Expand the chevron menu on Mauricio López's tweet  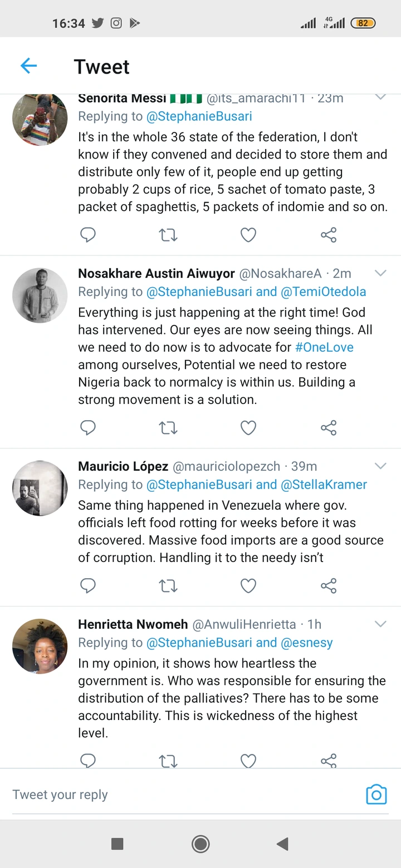(380, 466)
